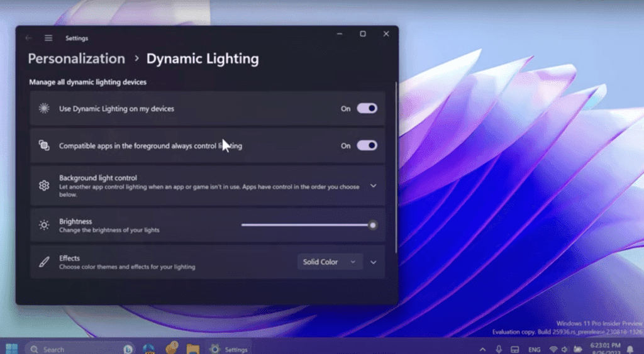Click the Brightness sun icon
Screen dimensions: 644x354
[x=44, y=225]
